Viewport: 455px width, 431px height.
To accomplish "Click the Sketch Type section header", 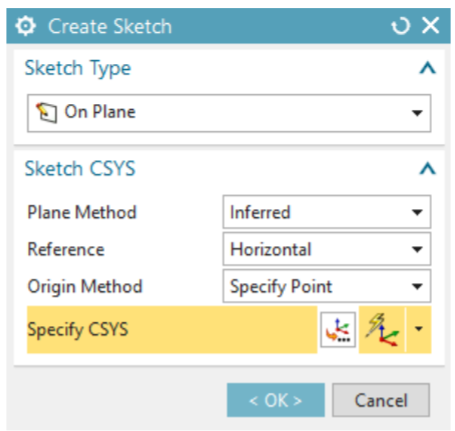I will click(78, 68).
